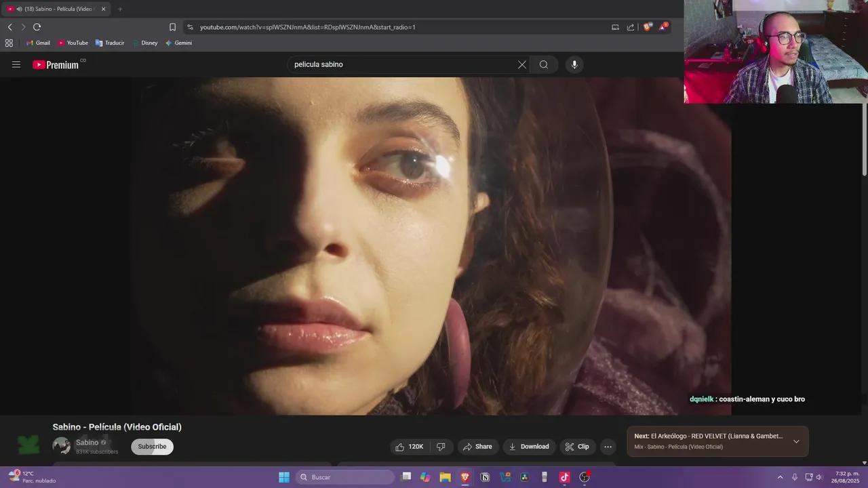Click the video title Sabino - Película (Video Oficial)
The width and height of the screenshot is (868, 488).
tap(117, 427)
